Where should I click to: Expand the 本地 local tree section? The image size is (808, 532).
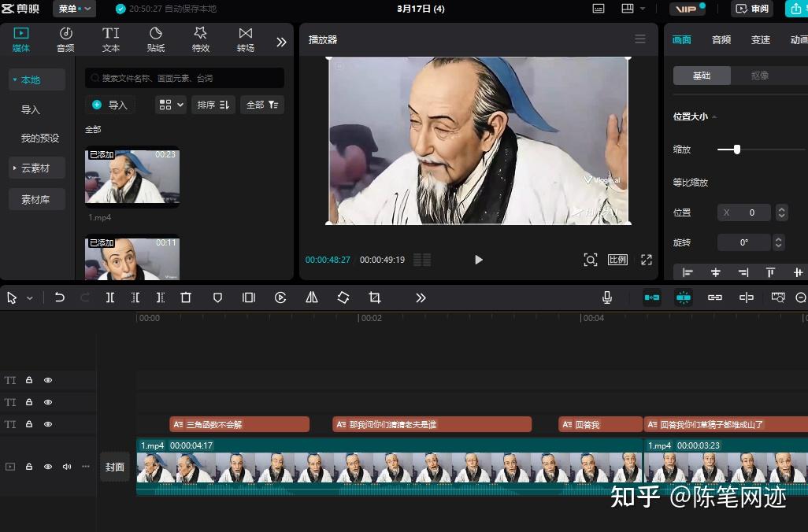tap(36, 79)
